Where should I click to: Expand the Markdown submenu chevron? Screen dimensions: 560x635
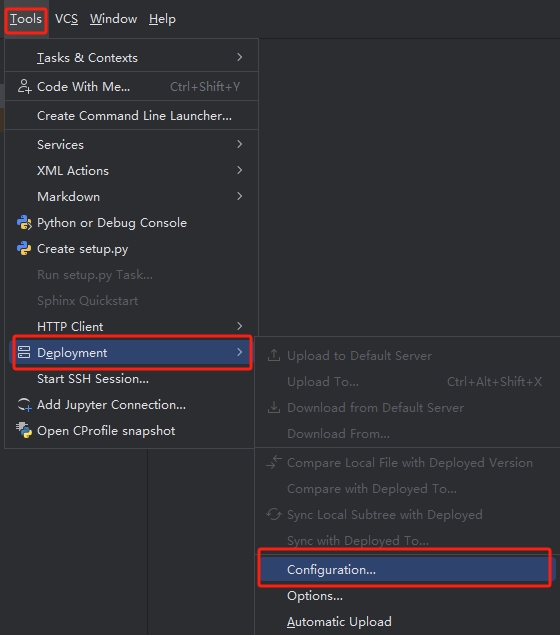coord(240,196)
